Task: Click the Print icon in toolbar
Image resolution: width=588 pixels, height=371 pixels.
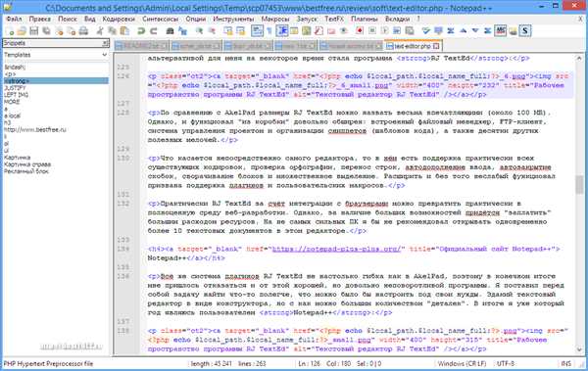Action: [83, 31]
